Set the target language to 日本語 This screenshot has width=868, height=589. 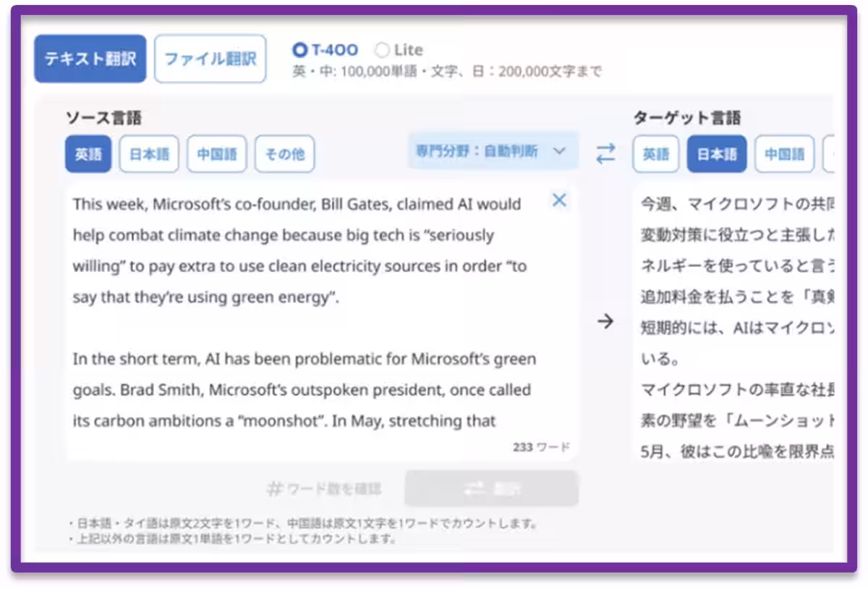point(716,154)
